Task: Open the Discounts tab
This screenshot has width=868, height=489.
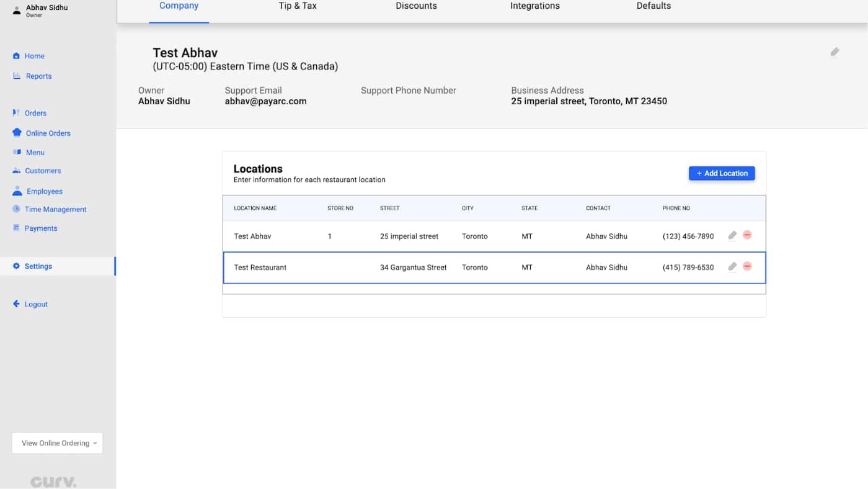Action: [416, 6]
